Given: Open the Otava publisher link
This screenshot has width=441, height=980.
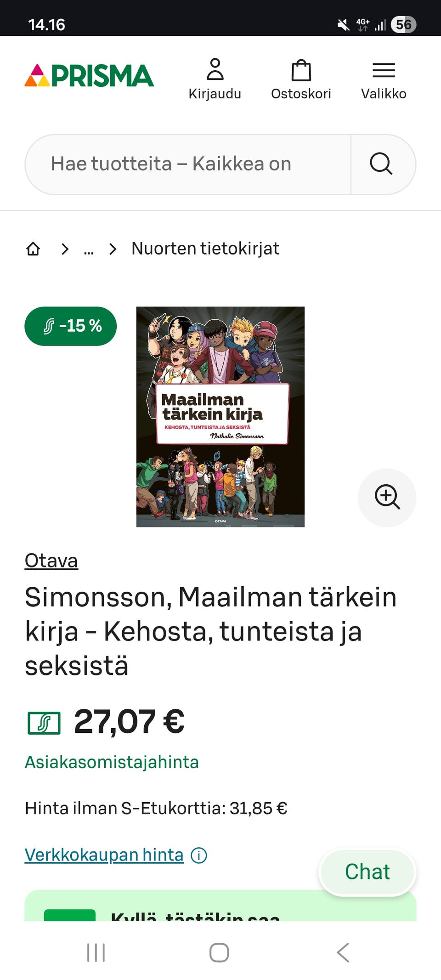Looking at the screenshot, I should pos(51,561).
